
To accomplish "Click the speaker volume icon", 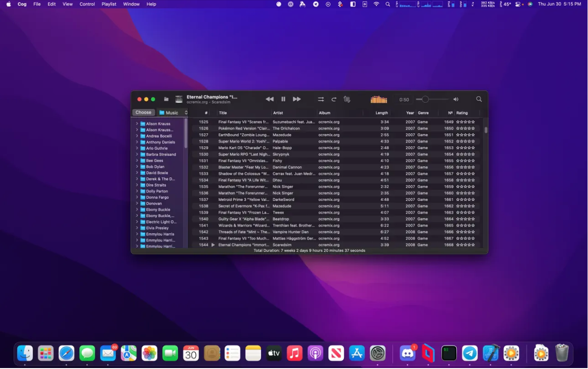I will pos(456,99).
